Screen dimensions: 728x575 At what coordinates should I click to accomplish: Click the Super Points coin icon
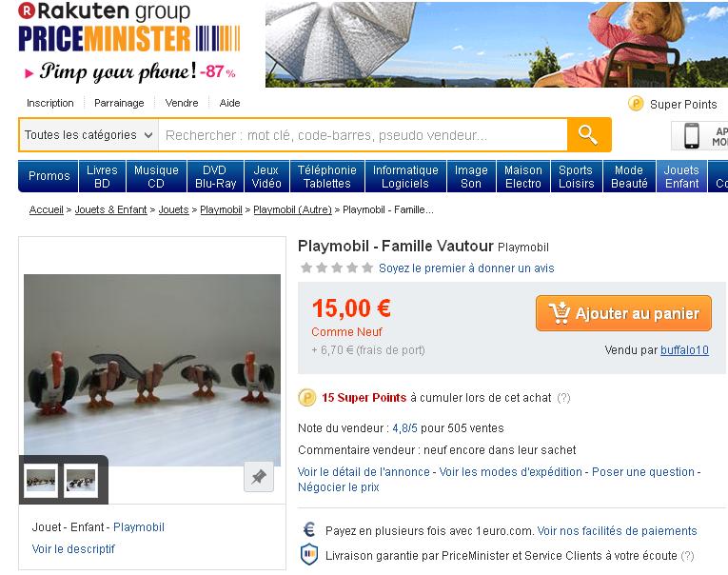635,104
